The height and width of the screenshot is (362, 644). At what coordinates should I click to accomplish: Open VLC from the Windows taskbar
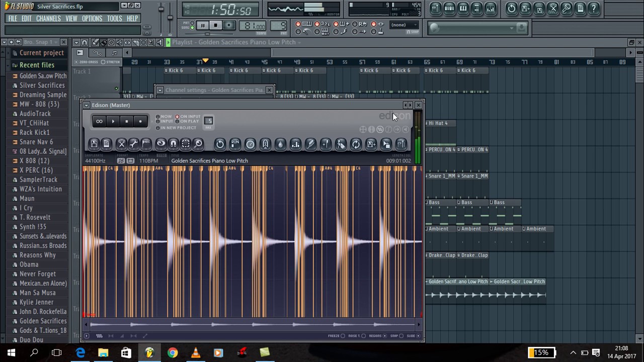tap(196, 352)
